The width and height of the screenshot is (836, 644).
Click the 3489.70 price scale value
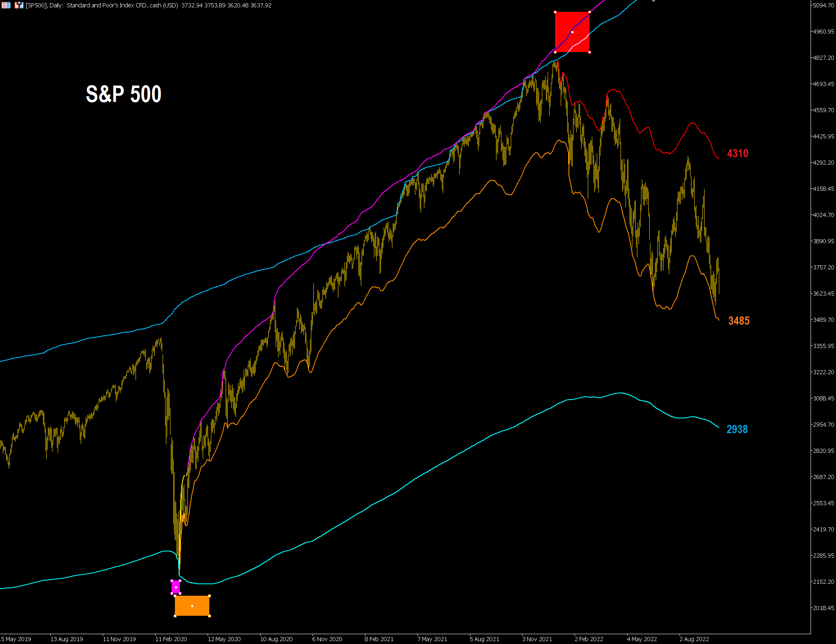[824, 320]
